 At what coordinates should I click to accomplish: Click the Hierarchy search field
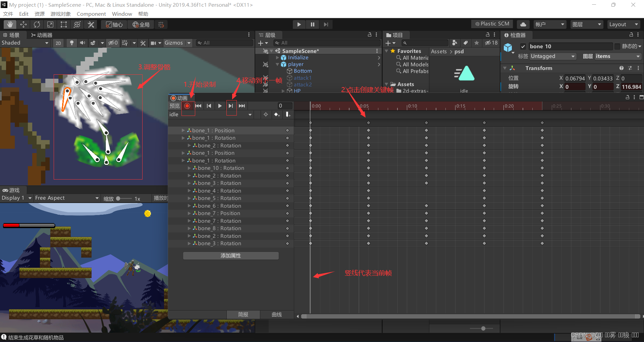pos(327,43)
